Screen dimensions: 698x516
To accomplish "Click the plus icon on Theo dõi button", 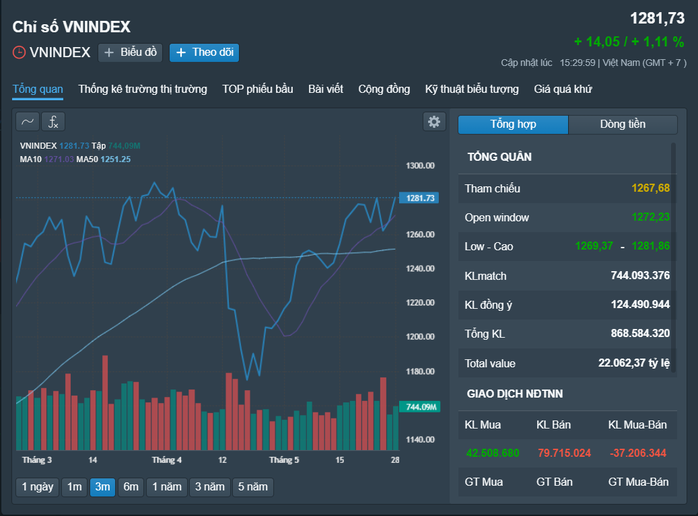I will click(181, 53).
